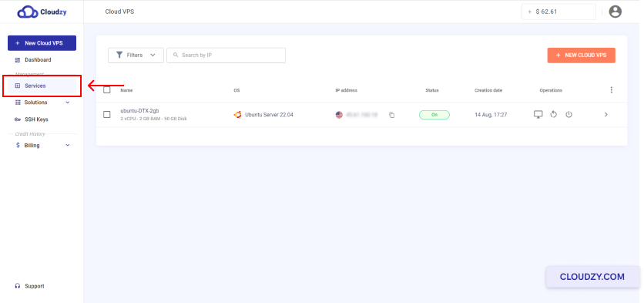The width and height of the screenshot is (644, 303).
Task: Click the OS column header
Action: 236,90
